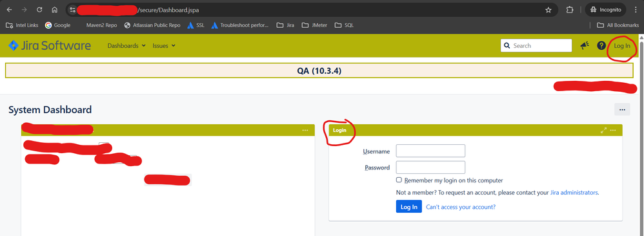The width and height of the screenshot is (644, 236).
Task: Bookmark this page with the star icon
Action: (x=548, y=10)
